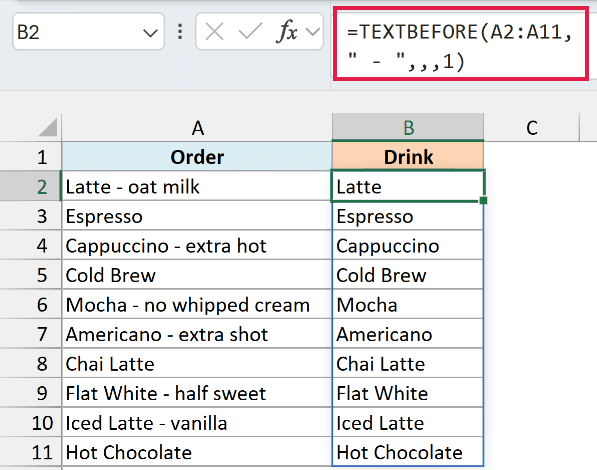Open the Name Box dropdown arrow
Screen dimensions: 597x470
pos(150,33)
